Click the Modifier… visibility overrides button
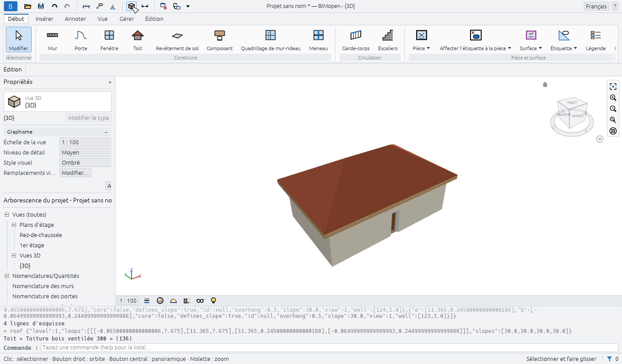 76,173
